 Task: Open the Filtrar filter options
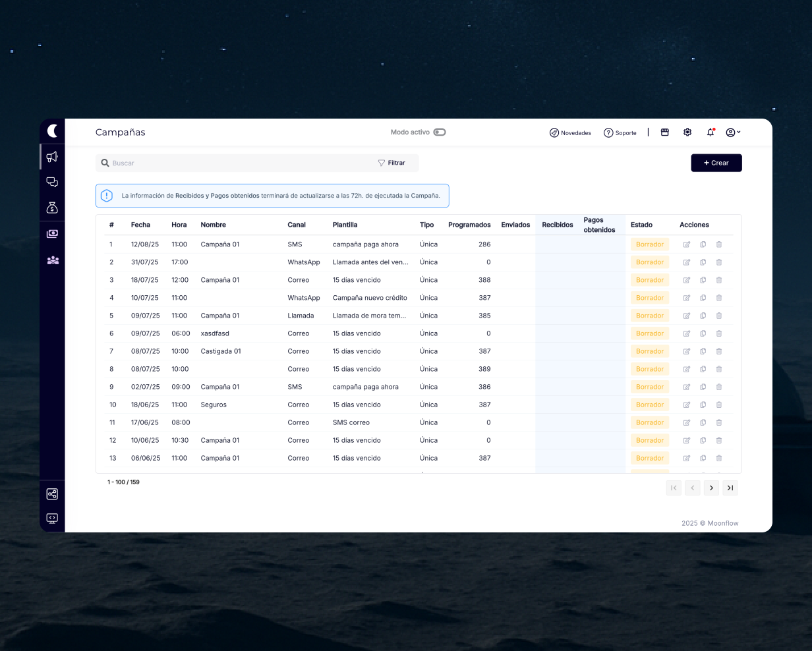click(391, 163)
